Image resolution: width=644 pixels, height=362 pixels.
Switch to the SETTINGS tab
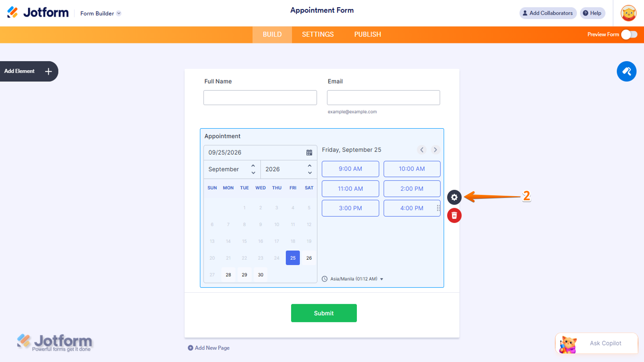click(x=318, y=34)
